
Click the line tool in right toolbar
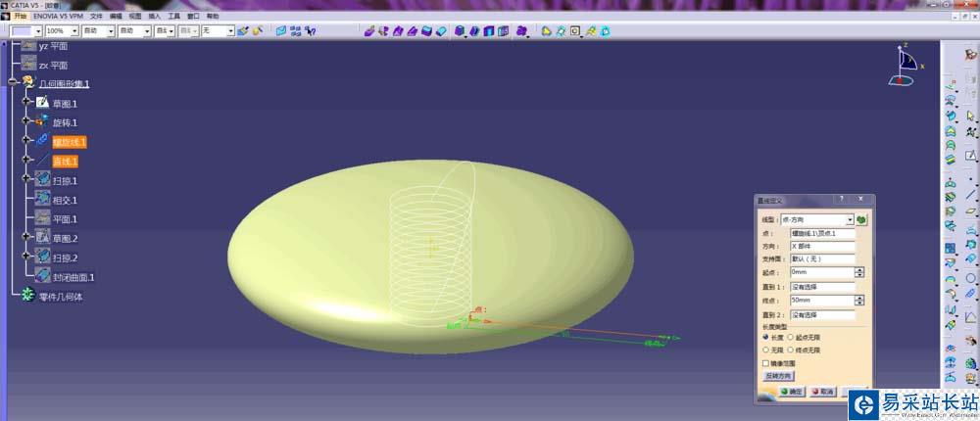point(970,195)
